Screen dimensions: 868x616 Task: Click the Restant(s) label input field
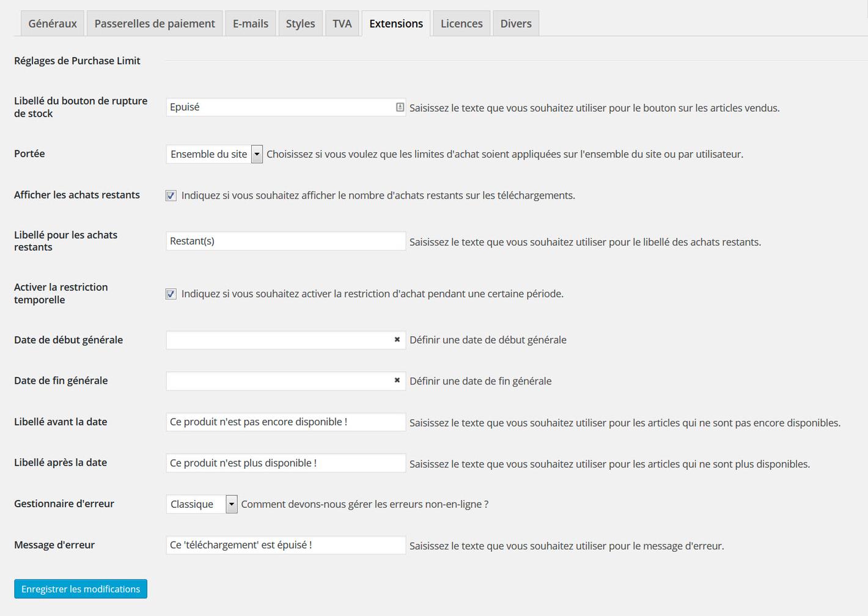(285, 241)
